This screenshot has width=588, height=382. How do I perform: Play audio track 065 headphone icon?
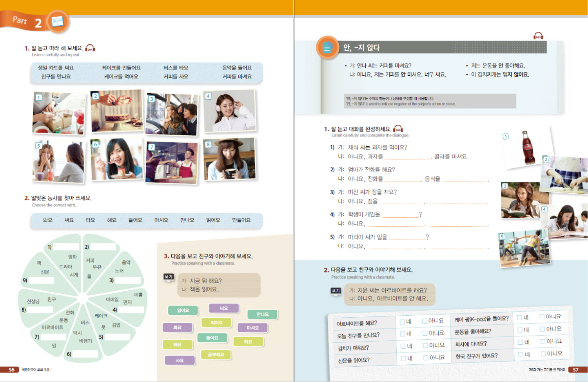point(538,36)
